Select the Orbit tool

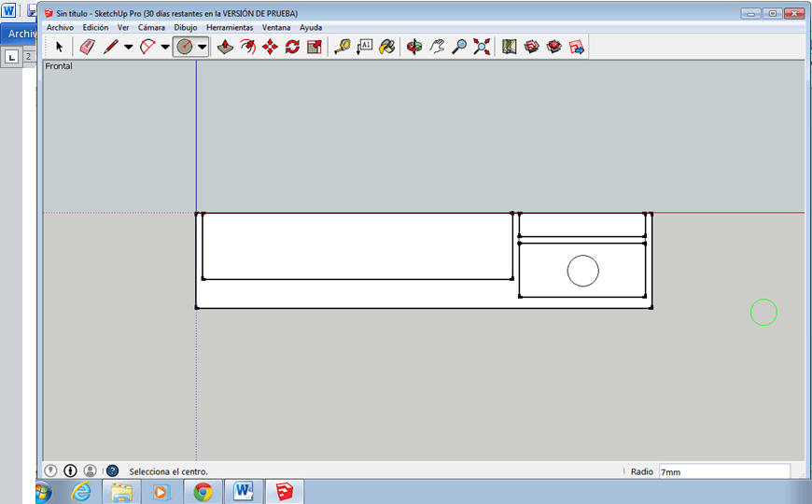pyautogui.click(x=413, y=48)
